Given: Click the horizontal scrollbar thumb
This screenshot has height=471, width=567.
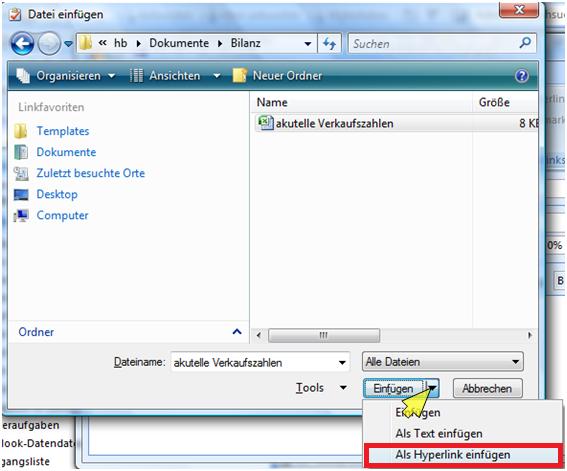Looking at the screenshot, I should coord(324,335).
